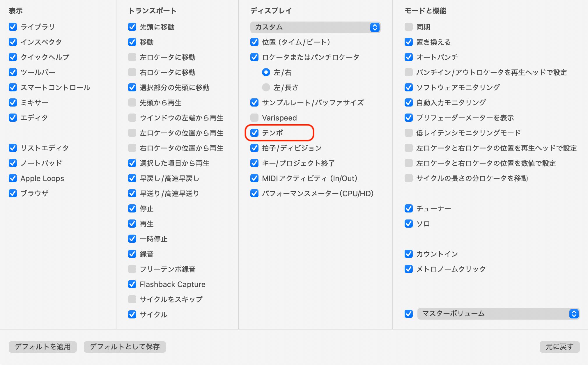Image resolution: width=588 pixels, height=365 pixels.
Task: Disable the Flashback Capture checkbox
Action: coord(132,284)
